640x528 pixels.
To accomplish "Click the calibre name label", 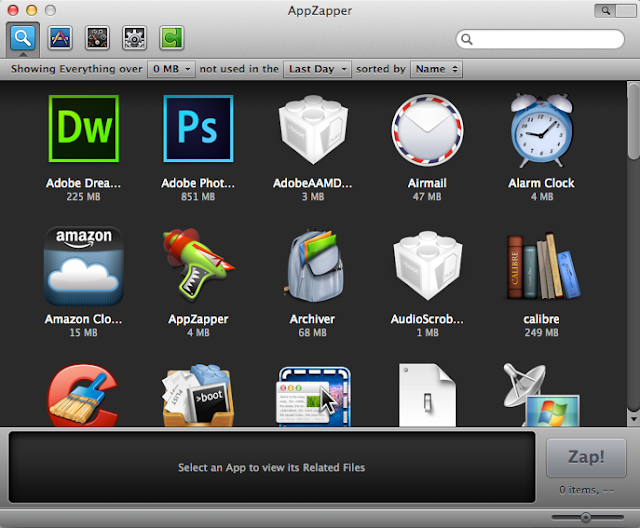I will click(541, 319).
